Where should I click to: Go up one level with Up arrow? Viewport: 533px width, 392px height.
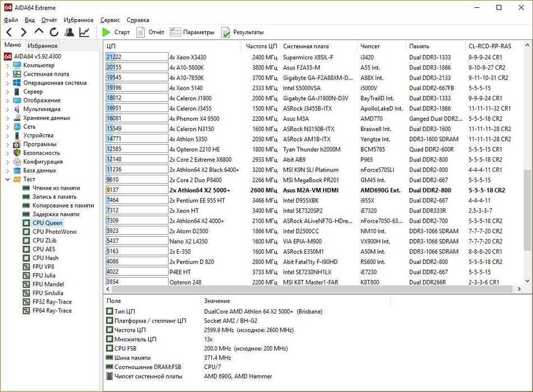click(x=39, y=31)
